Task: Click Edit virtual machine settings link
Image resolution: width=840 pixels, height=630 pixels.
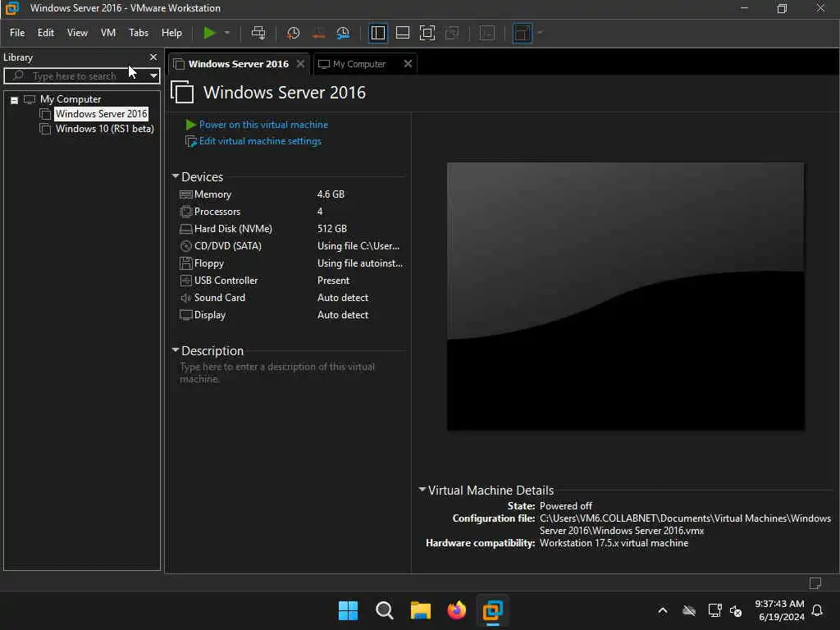Action: (260, 141)
